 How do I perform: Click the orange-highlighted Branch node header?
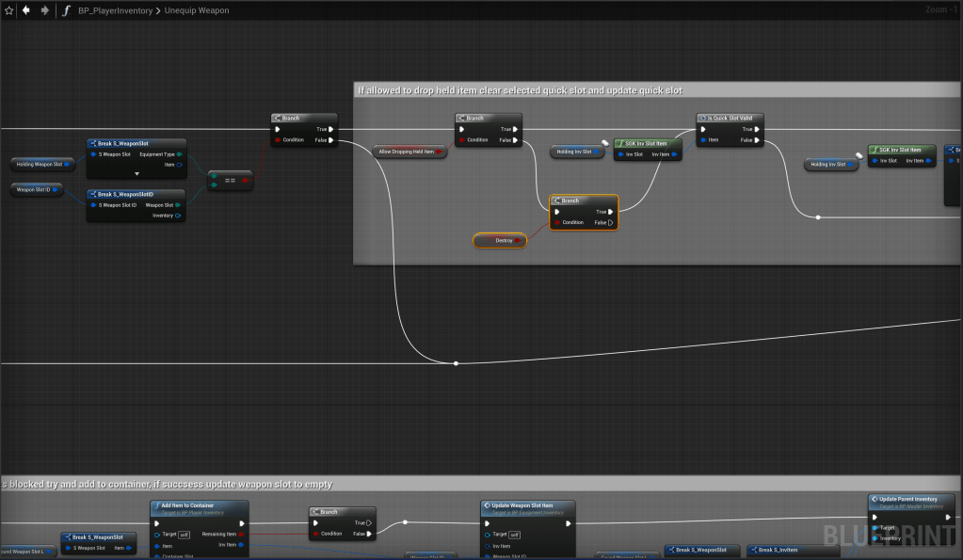point(584,200)
